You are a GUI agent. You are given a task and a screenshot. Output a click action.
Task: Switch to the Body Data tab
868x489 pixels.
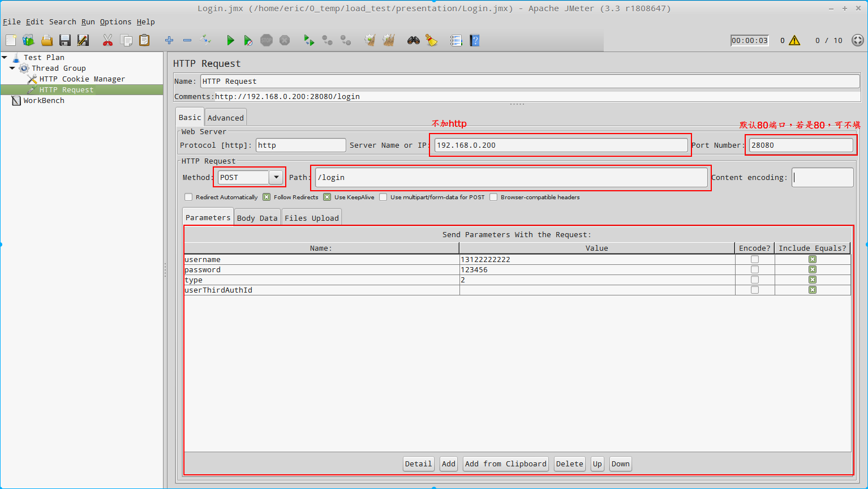point(257,218)
